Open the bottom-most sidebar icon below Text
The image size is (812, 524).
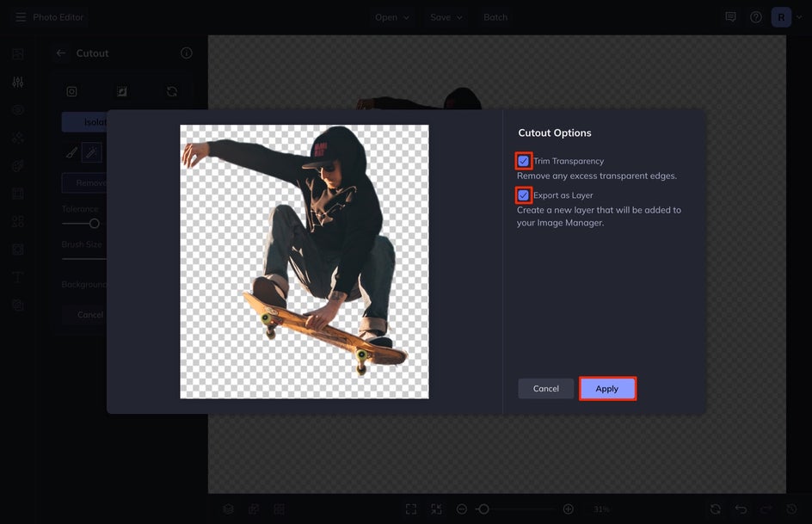coord(18,305)
